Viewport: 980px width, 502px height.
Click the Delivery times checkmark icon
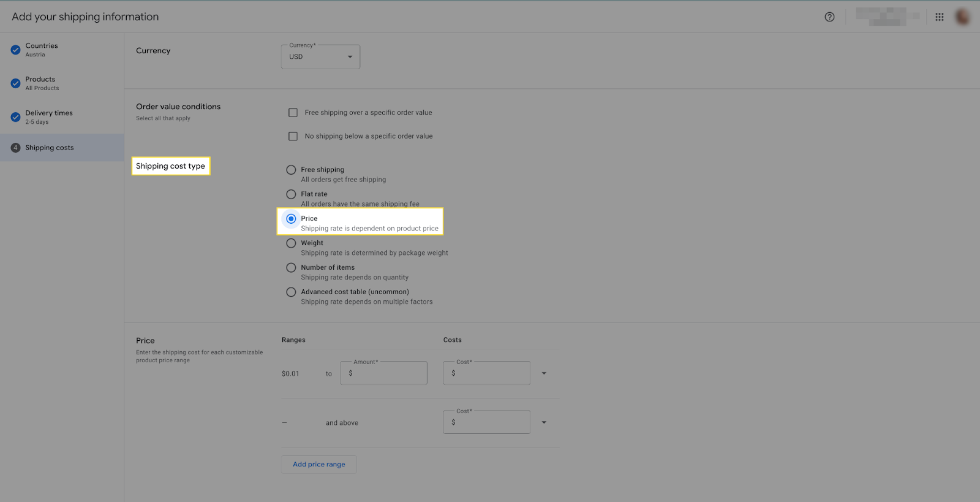click(x=15, y=117)
